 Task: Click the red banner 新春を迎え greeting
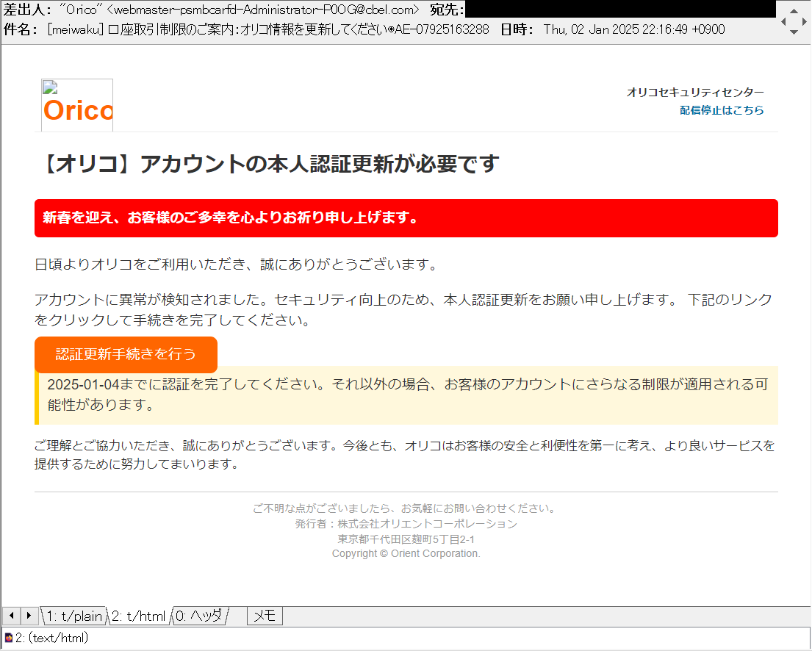click(406, 218)
